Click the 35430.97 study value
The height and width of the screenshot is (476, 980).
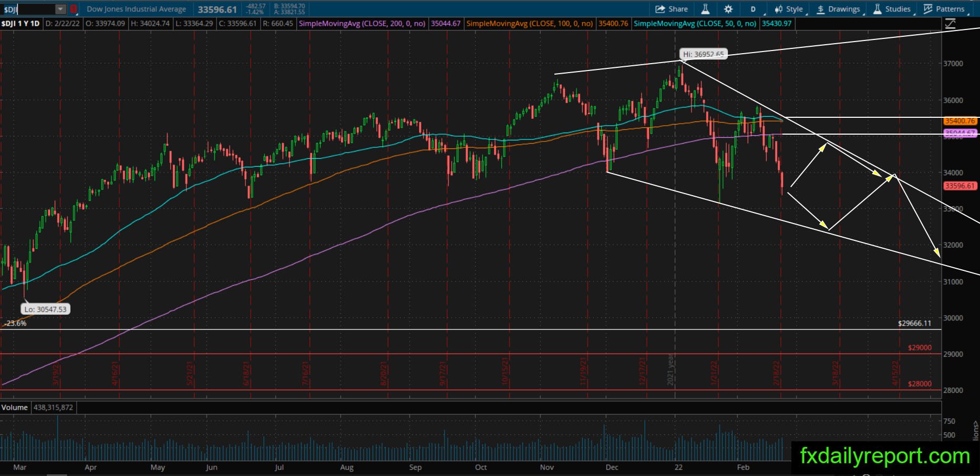[777, 24]
